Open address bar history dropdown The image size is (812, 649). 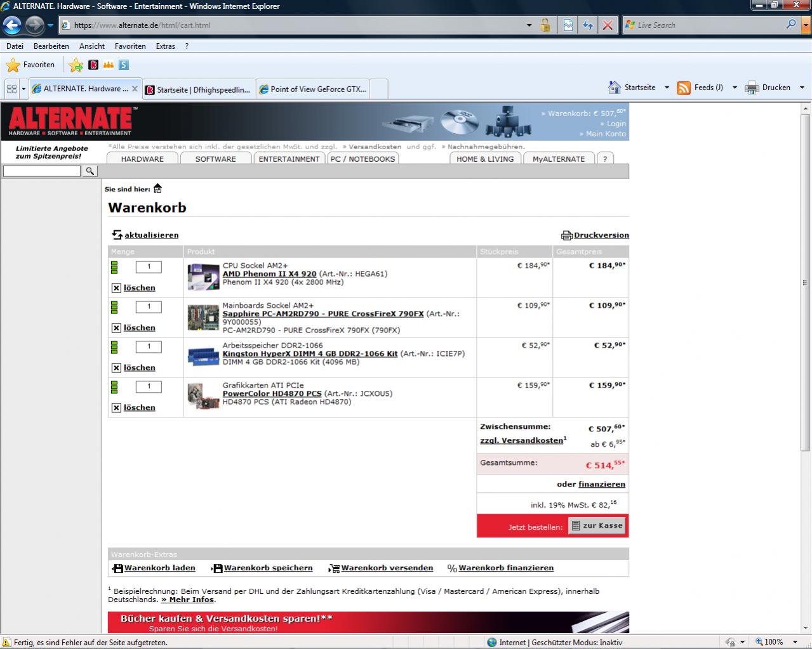point(529,25)
